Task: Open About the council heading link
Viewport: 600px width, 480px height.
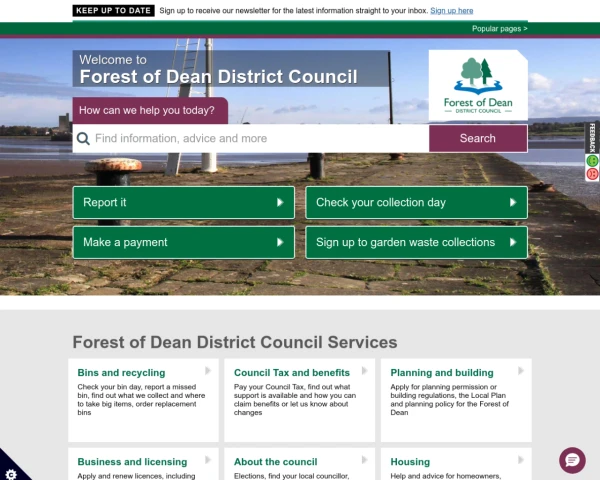Action: tap(276, 462)
